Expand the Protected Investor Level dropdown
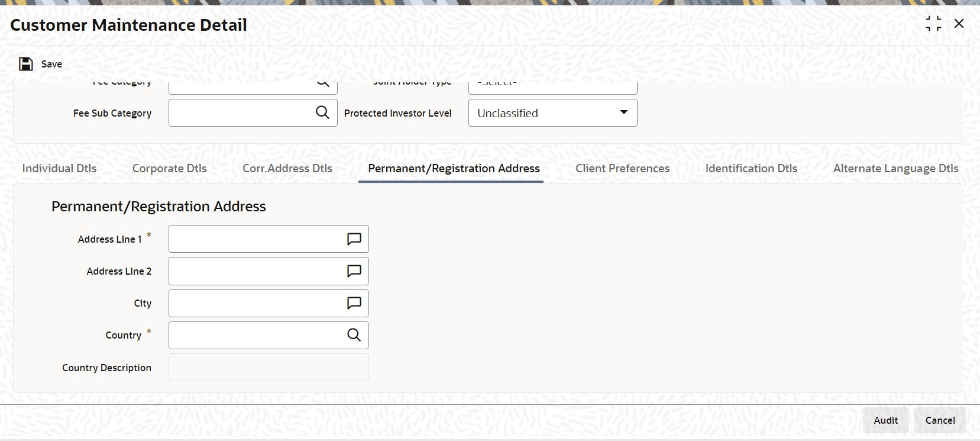 (x=552, y=112)
